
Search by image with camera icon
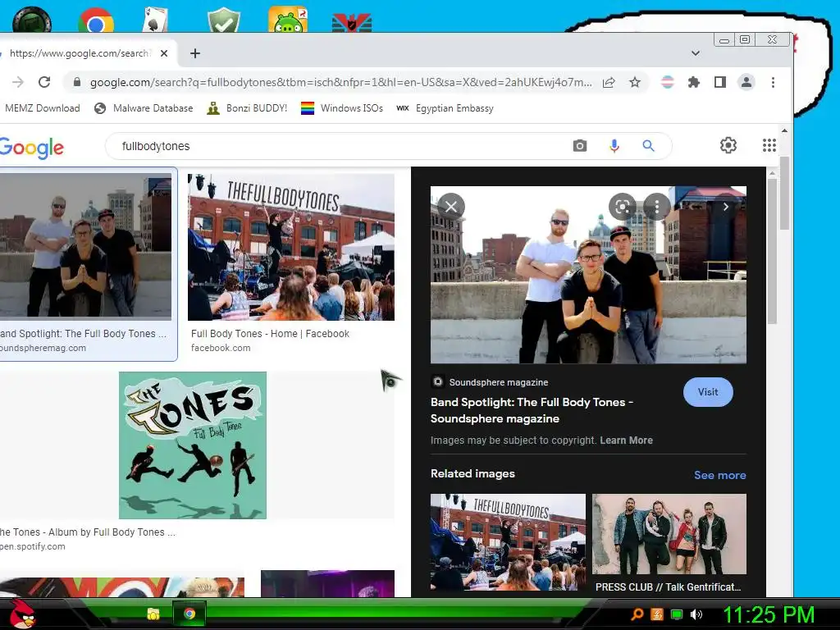(580, 146)
